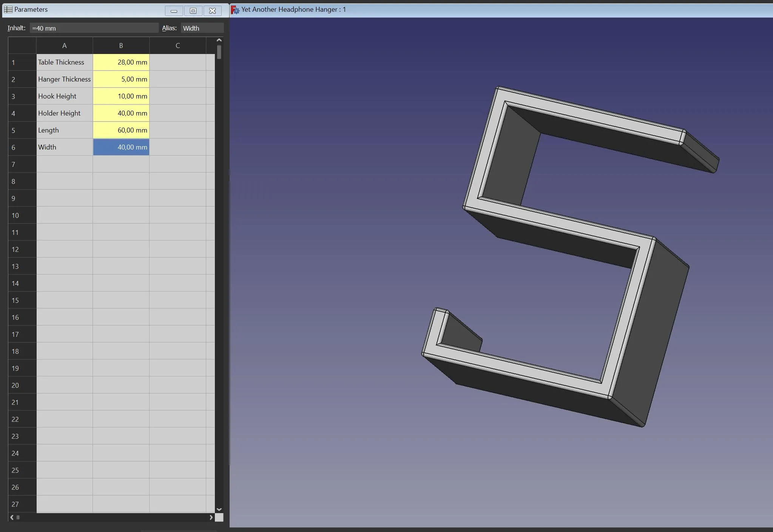Select the Hook Height value cell

pyautogui.click(x=121, y=96)
